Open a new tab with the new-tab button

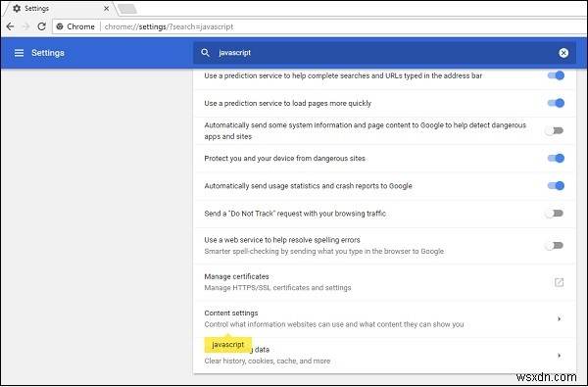pos(126,9)
